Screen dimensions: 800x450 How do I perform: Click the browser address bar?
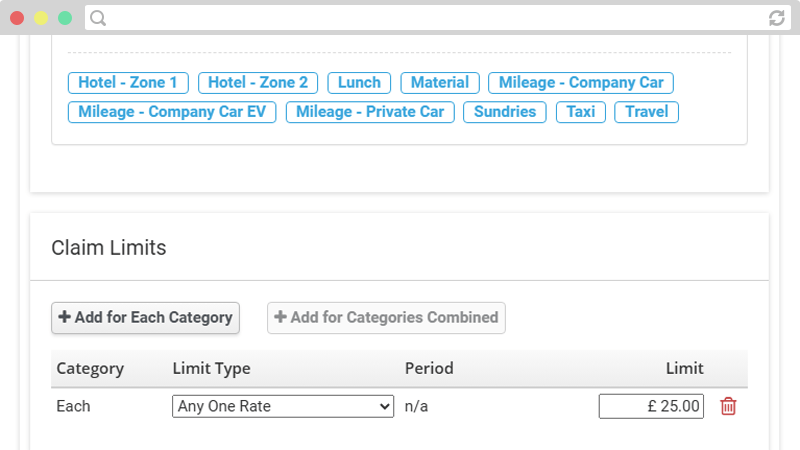tap(438, 18)
